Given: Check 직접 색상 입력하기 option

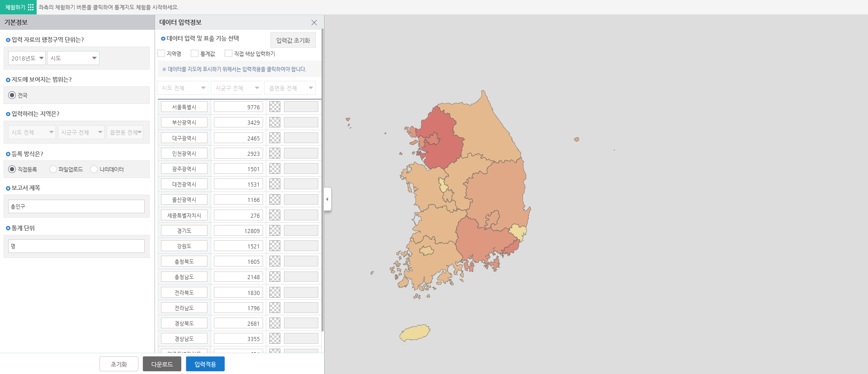Looking at the screenshot, I should point(229,54).
